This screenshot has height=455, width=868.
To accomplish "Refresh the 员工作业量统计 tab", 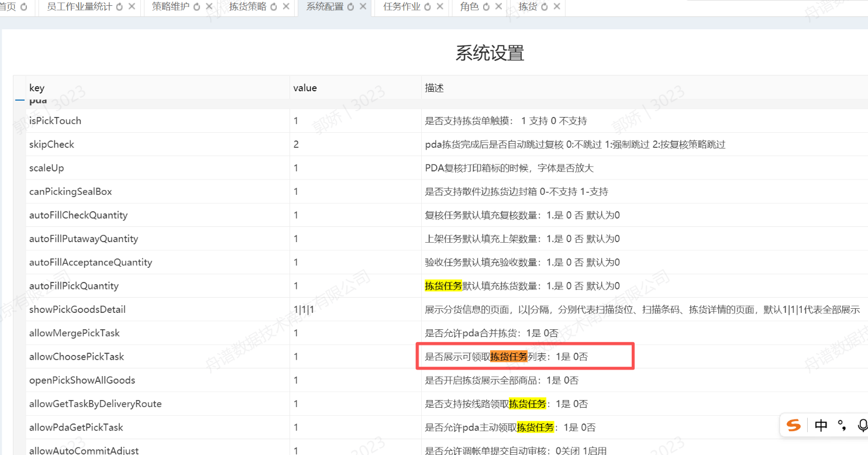I will tap(119, 7).
